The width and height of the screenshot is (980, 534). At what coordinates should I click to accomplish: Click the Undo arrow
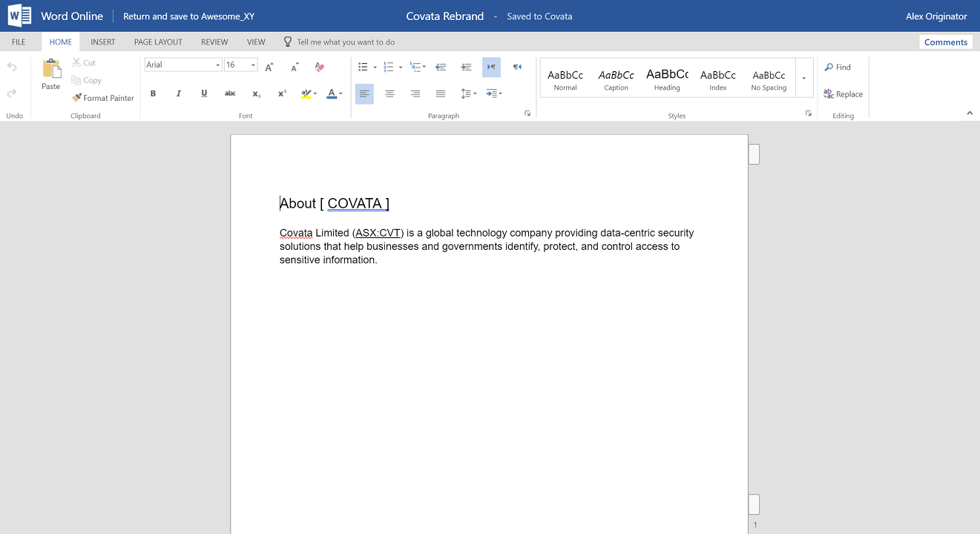pos(12,67)
